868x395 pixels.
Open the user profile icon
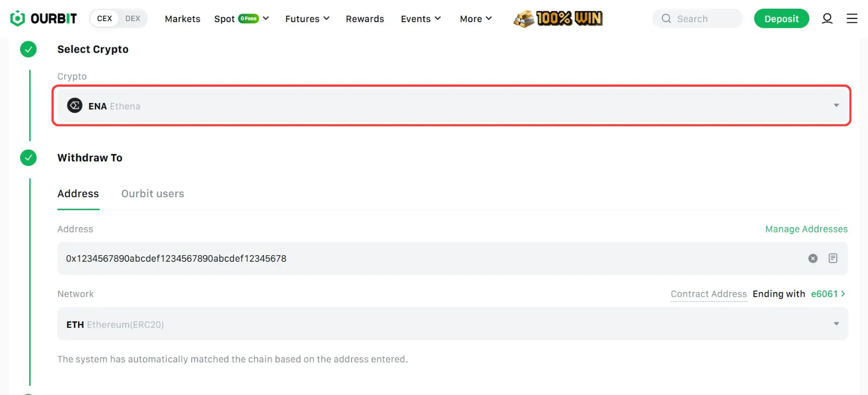[x=827, y=18]
